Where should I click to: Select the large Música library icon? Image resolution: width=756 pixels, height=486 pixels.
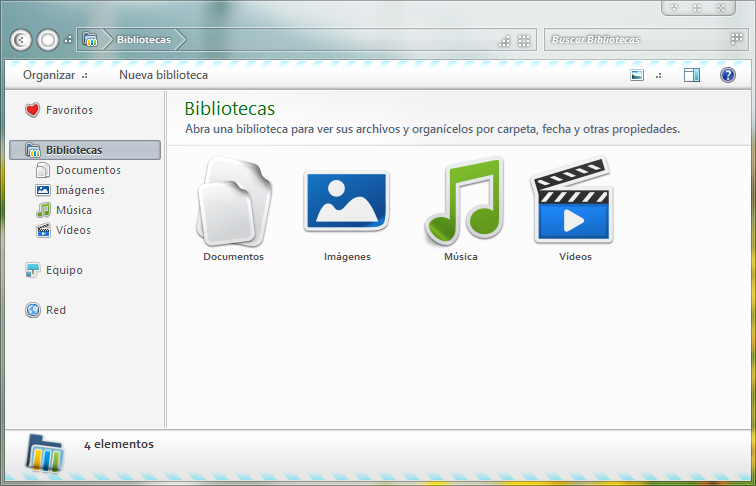[x=463, y=200]
